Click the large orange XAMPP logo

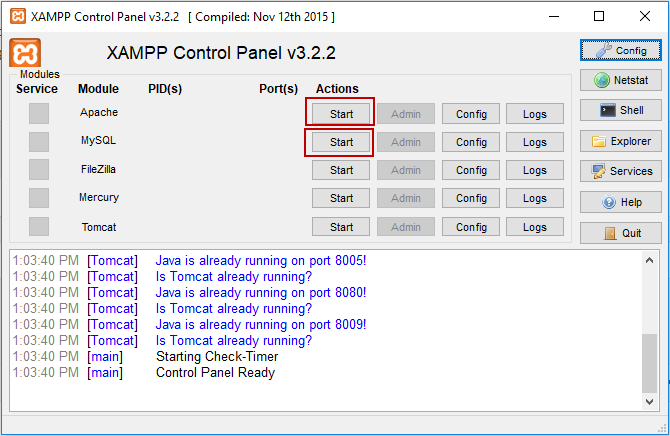[x=25, y=53]
